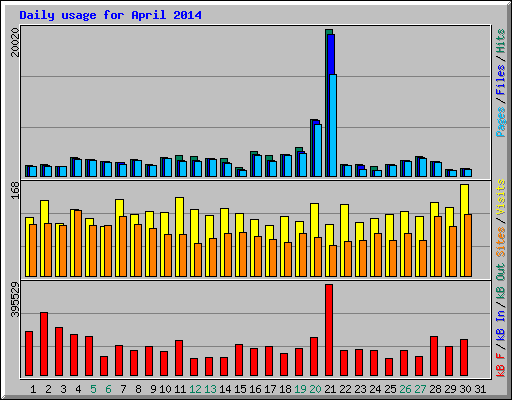
Task: Click the green day 19 axis label
Action: click(x=300, y=389)
